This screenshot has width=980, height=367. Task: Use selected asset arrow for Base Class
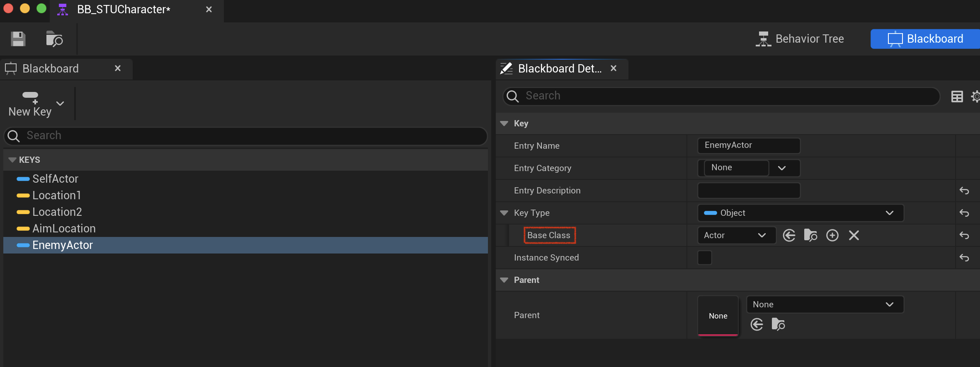[x=789, y=235]
